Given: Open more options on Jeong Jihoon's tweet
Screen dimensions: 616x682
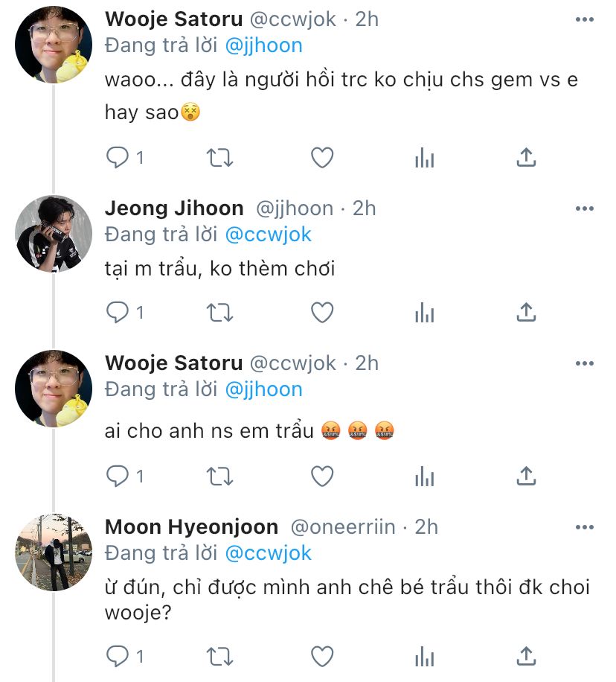Looking at the screenshot, I should (584, 208).
